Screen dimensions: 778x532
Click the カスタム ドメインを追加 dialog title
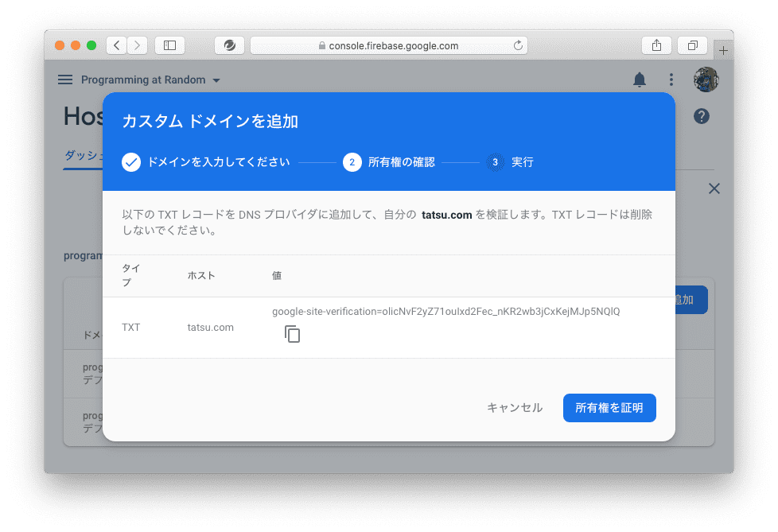210,121
